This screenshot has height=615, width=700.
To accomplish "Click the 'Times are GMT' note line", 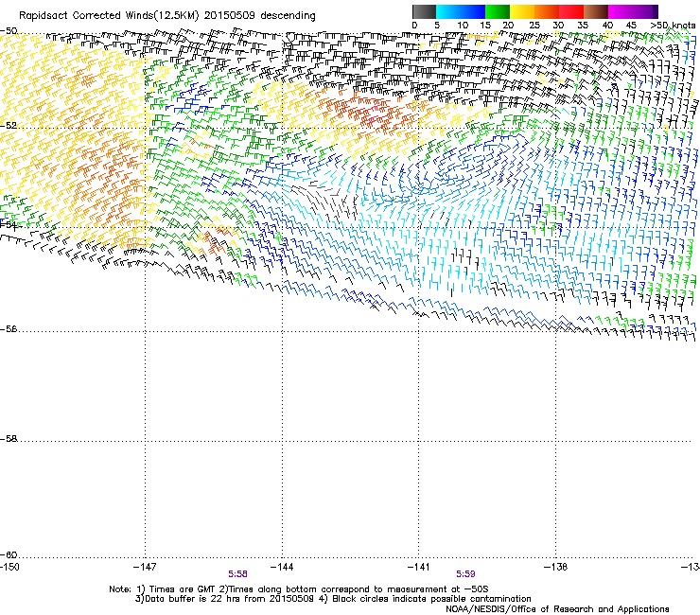I will [x=299, y=589].
